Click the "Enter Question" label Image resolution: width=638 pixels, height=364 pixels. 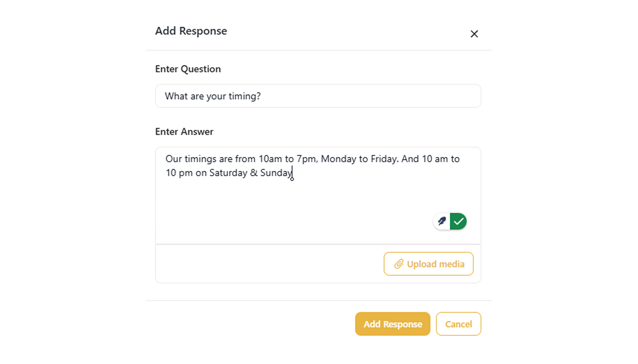(x=188, y=69)
